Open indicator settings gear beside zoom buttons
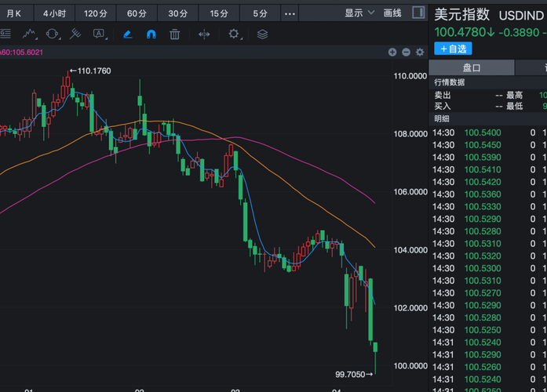The image size is (547, 392). (x=419, y=53)
